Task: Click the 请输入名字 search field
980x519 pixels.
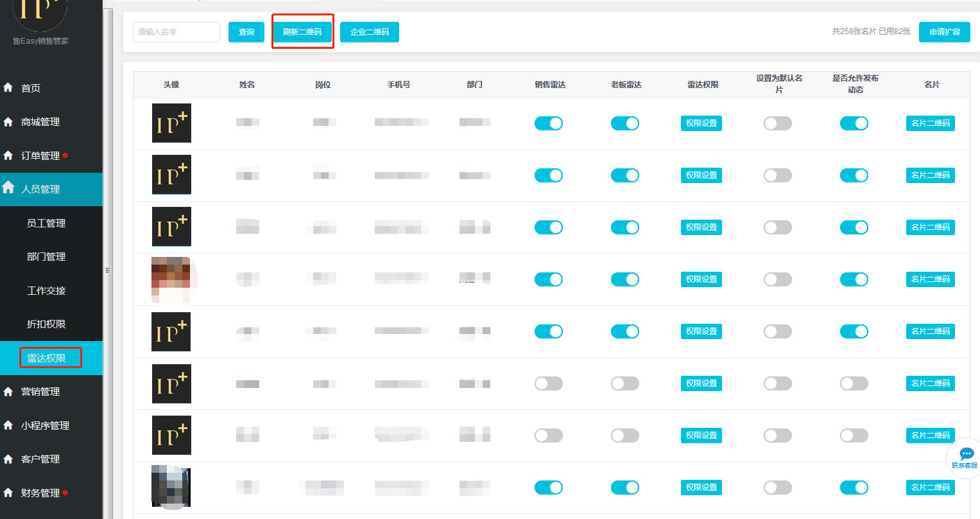Action: click(176, 32)
